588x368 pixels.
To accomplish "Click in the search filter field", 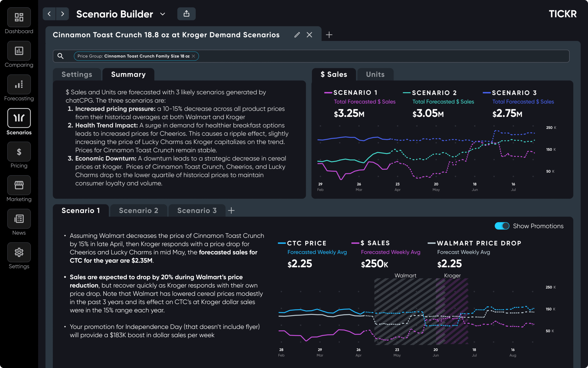I will (x=311, y=56).
